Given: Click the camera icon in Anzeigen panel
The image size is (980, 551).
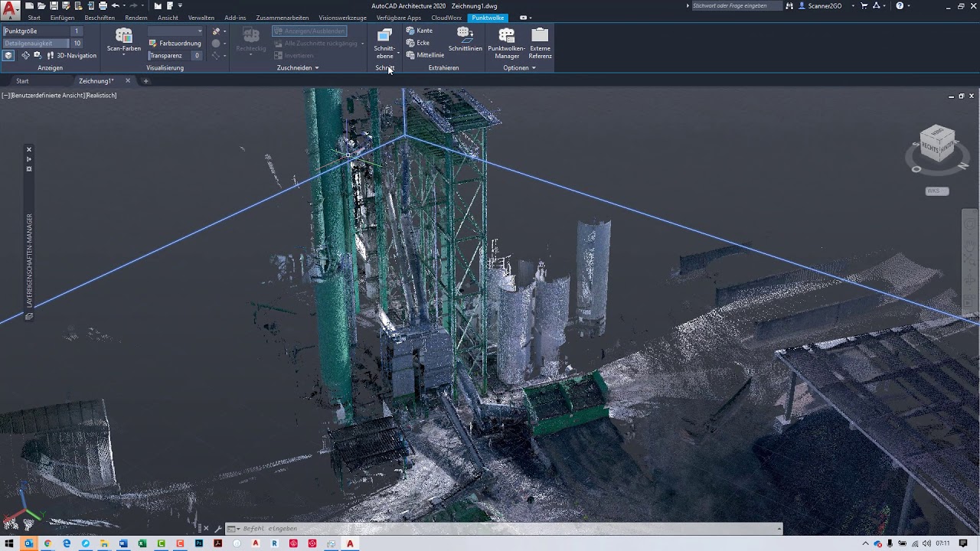Looking at the screenshot, I should 37,56.
